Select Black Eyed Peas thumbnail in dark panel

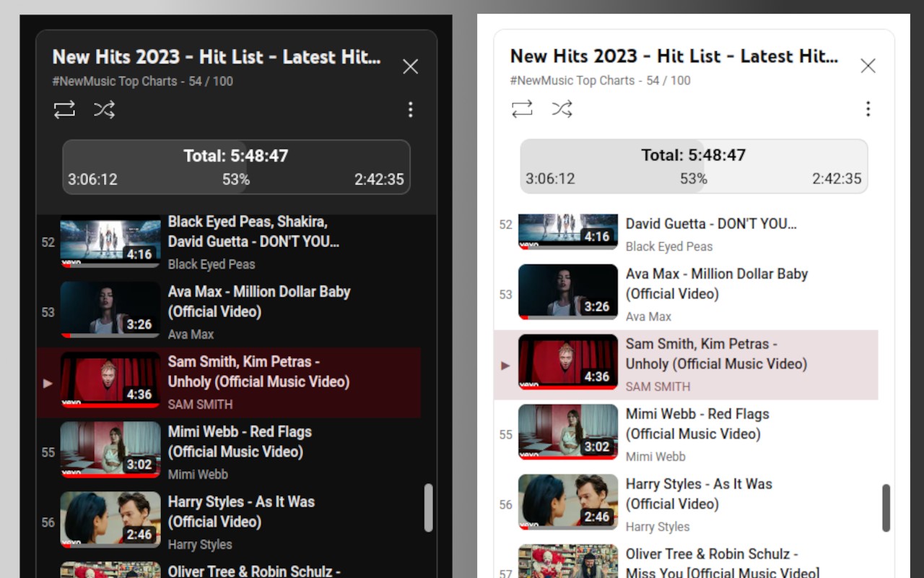click(110, 242)
